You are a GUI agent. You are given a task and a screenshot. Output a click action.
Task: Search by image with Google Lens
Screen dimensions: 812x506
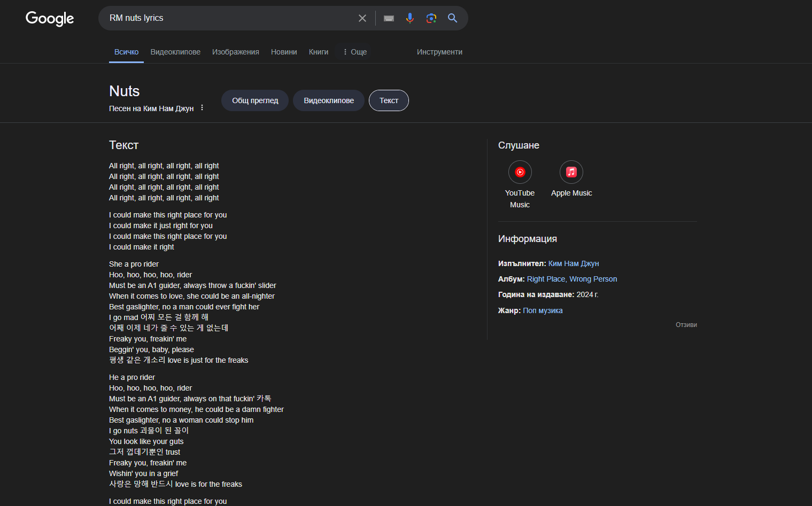tap(431, 18)
